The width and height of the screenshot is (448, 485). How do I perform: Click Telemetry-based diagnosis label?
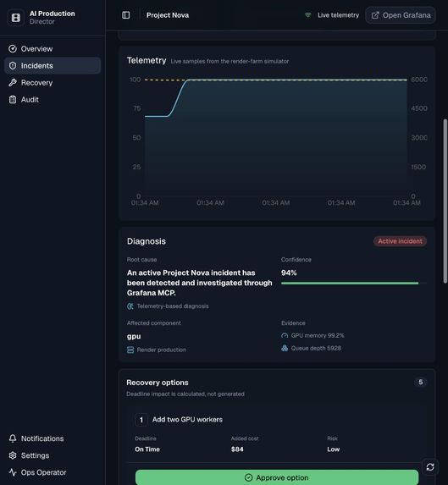pyautogui.click(x=173, y=306)
